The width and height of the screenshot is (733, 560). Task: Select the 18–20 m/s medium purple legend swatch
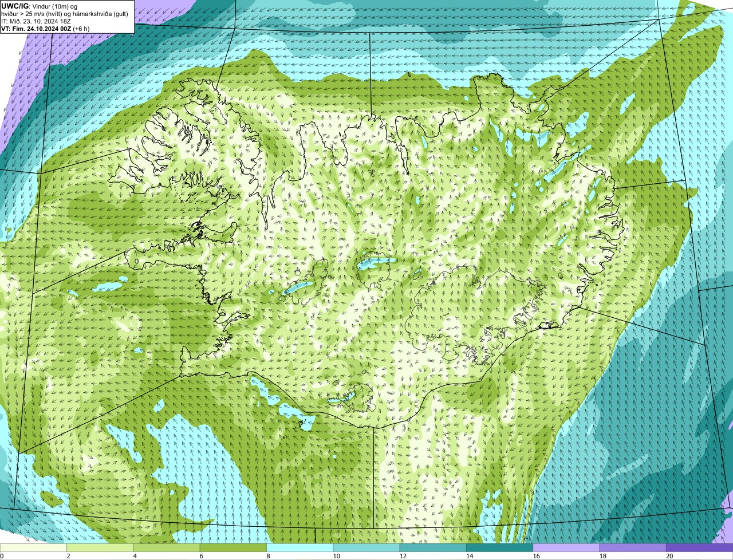pyautogui.click(x=633, y=547)
